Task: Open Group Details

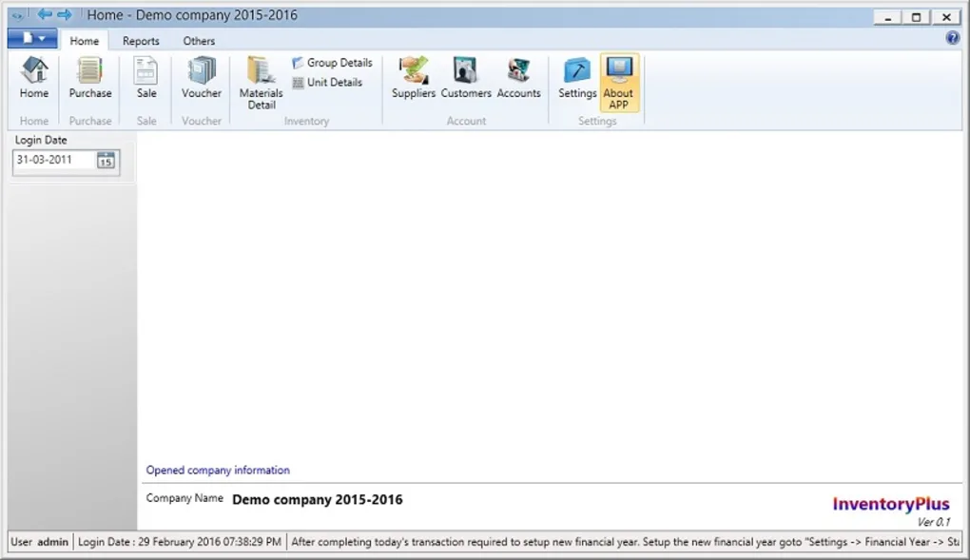Action: point(332,62)
